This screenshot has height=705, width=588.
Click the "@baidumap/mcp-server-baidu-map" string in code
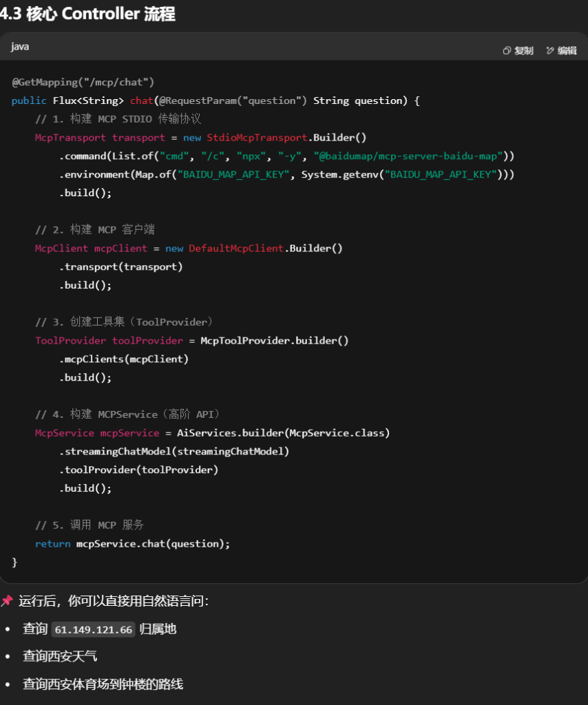(x=409, y=156)
